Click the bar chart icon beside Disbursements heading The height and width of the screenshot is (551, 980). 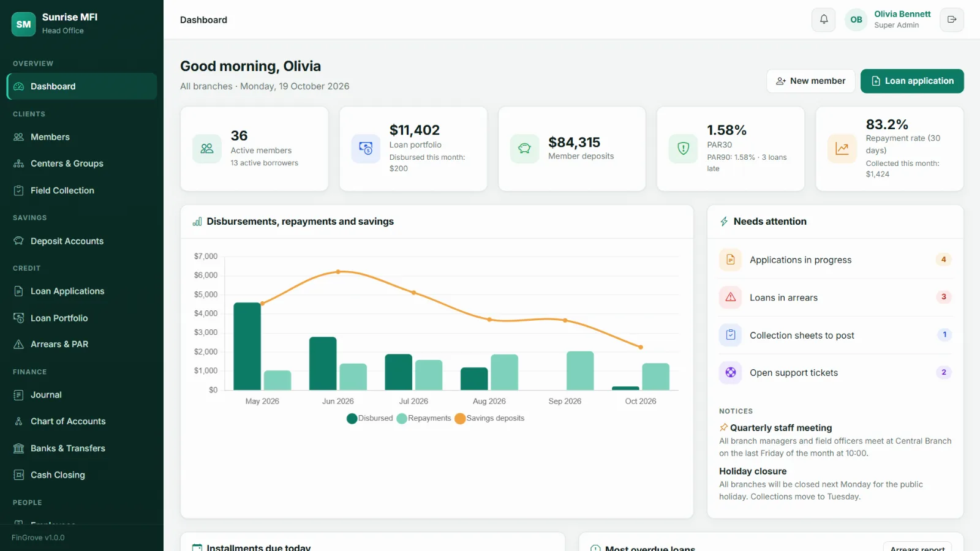[x=197, y=222]
